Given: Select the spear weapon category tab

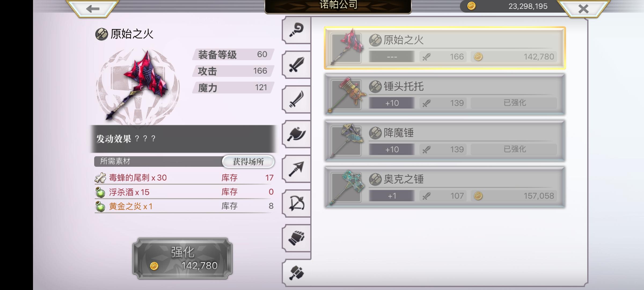Looking at the screenshot, I should click(297, 169).
